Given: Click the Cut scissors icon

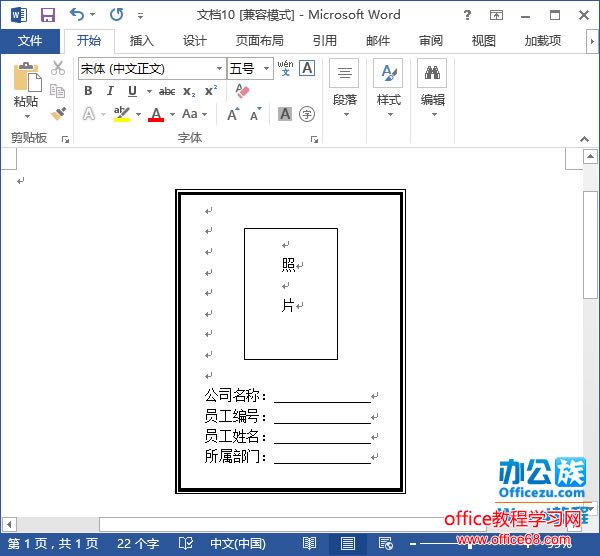Looking at the screenshot, I should [58, 68].
